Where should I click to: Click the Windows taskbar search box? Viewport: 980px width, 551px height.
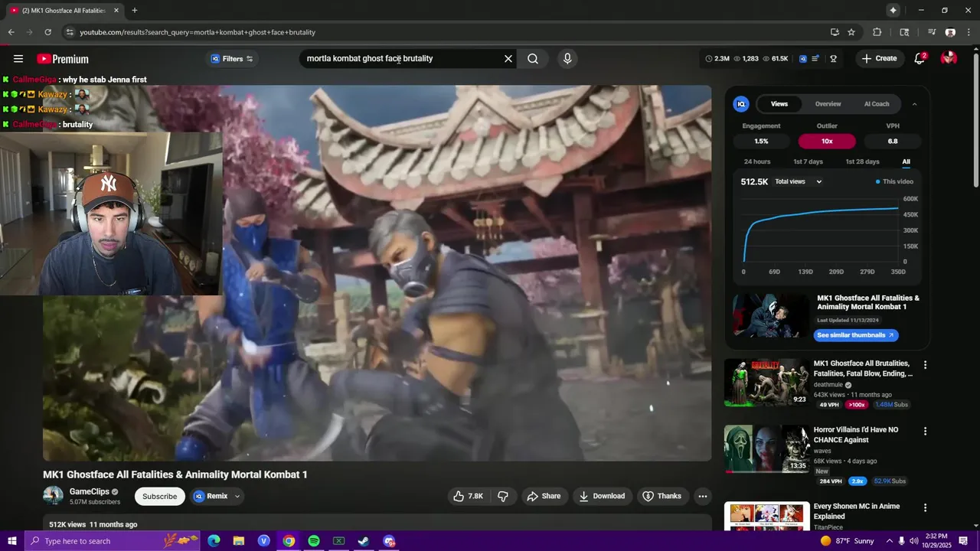112,541
